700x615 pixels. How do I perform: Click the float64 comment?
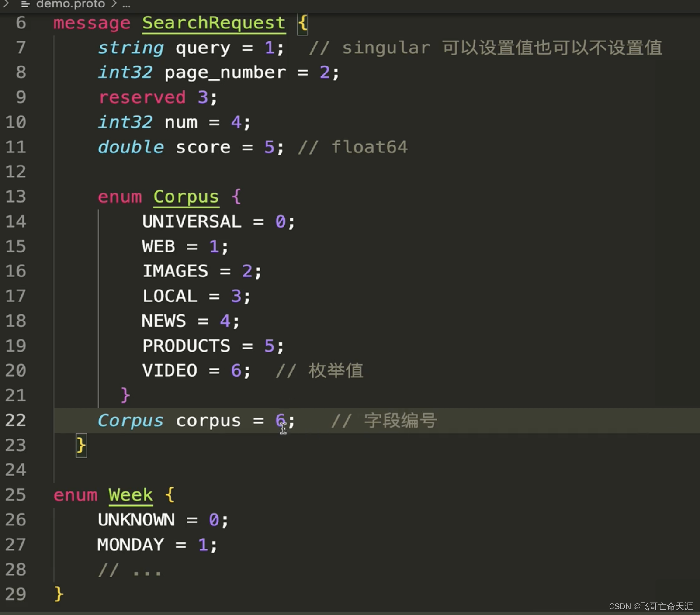point(353,147)
